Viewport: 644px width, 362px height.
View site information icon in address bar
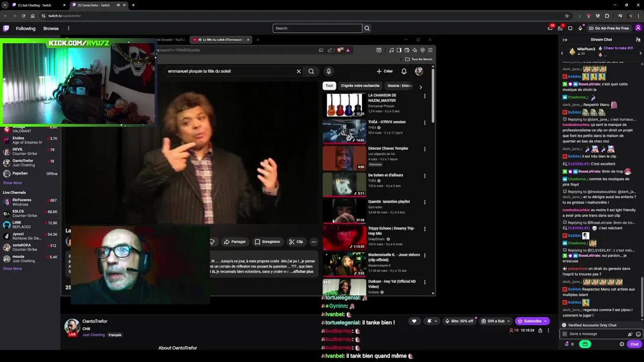(43, 16)
